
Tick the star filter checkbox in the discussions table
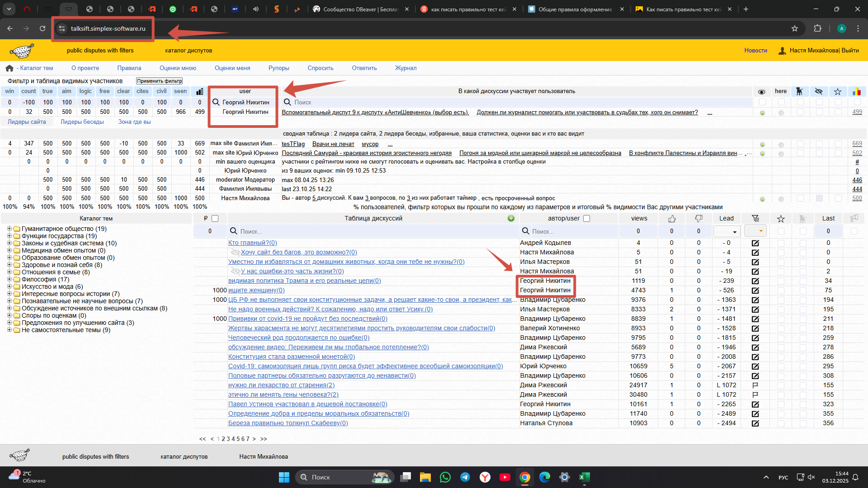(781, 231)
